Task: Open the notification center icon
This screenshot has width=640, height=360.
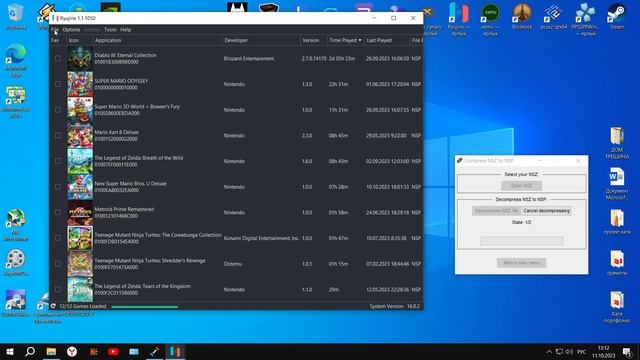Action: (627, 351)
